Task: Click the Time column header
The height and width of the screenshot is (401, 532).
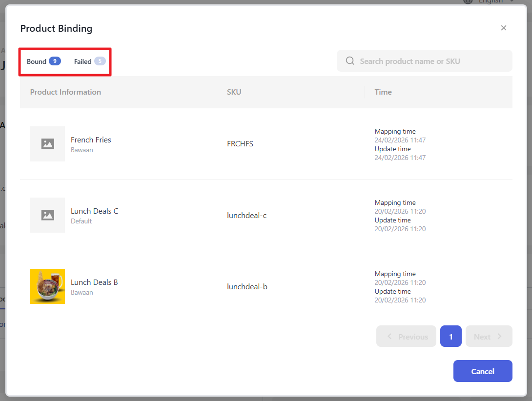Action: coord(383,92)
